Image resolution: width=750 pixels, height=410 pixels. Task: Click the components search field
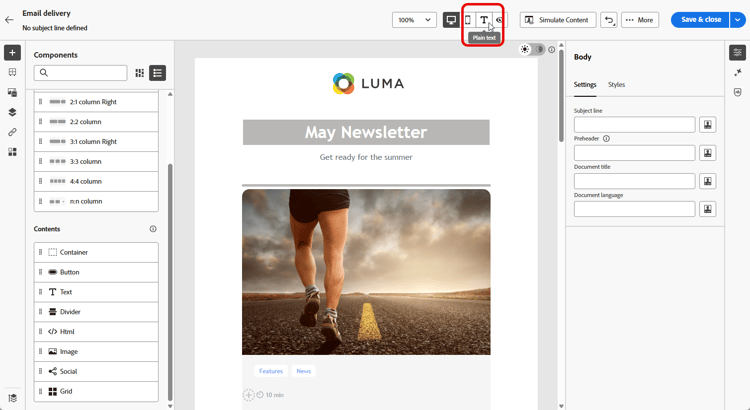(80, 73)
